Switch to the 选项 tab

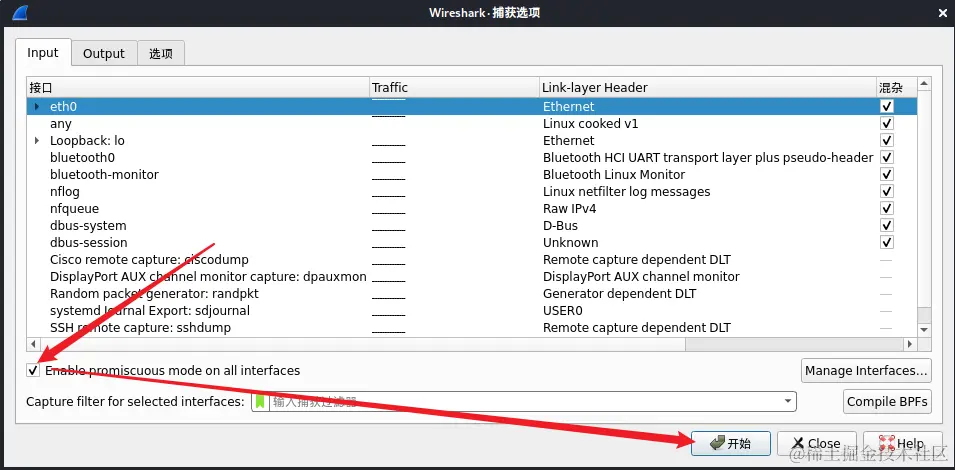161,54
